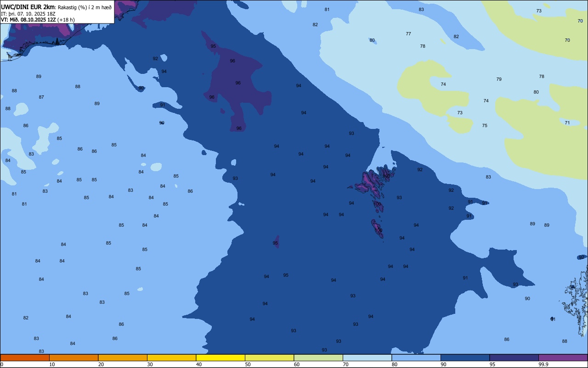
Task: Pick the pale yellow 50–60 legend segment
Action: (269, 357)
